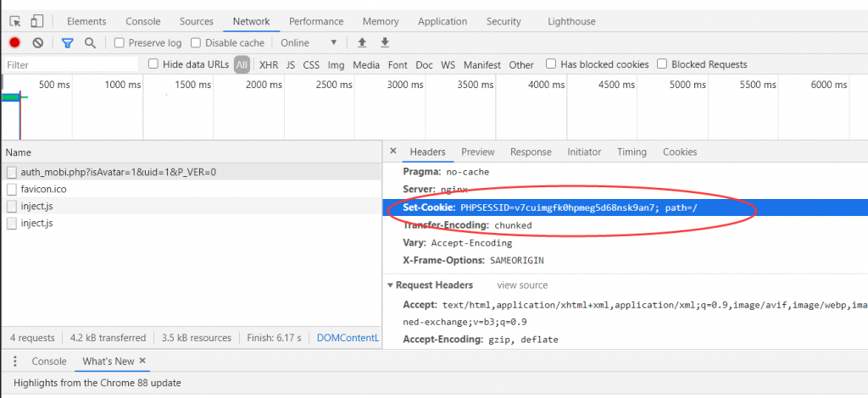Click the Name column header

coord(191,152)
